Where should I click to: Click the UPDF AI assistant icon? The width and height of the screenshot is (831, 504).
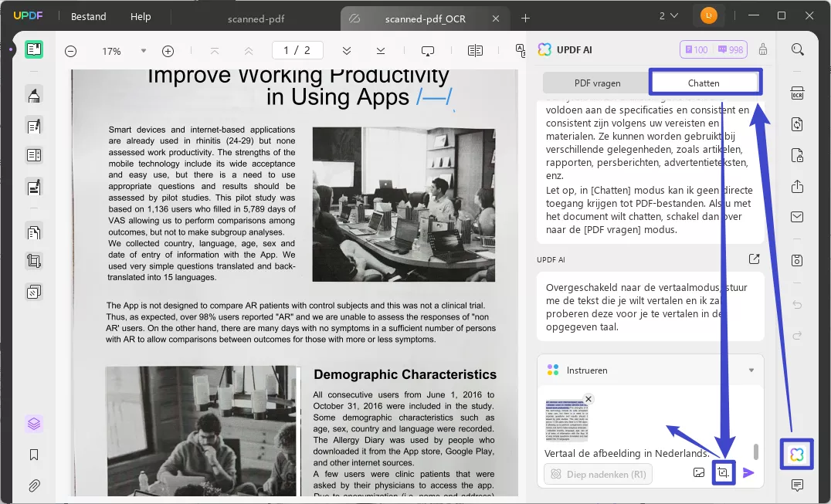(x=797, y=455)
